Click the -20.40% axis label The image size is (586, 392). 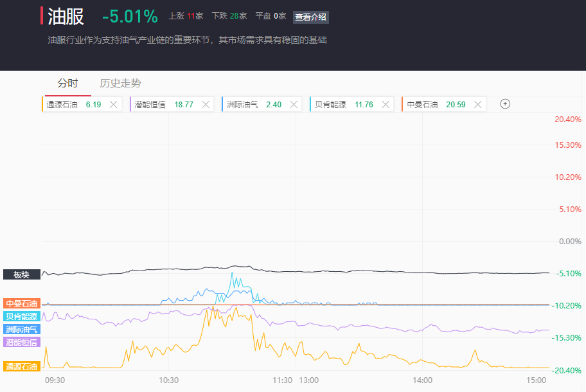click(x=567, y=371)
